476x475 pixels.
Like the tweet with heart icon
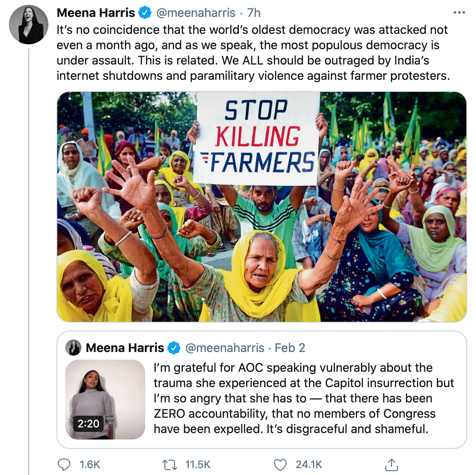pyautogui.click(x=280, y=465)
